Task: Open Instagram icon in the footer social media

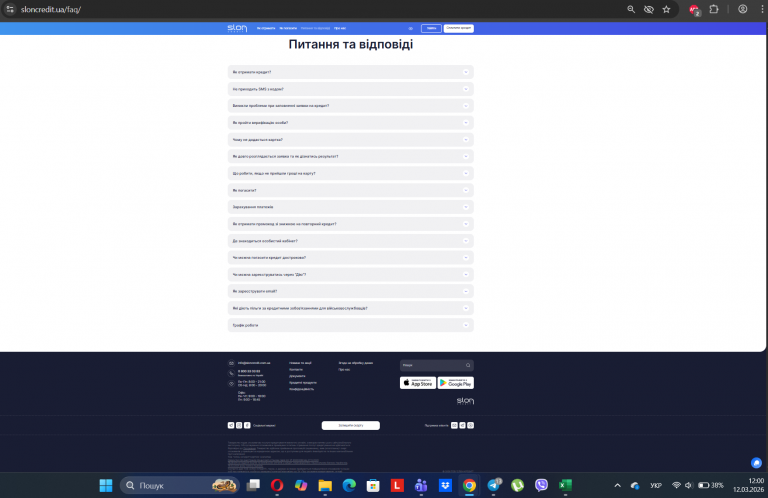Action: (x=239, y=426)
